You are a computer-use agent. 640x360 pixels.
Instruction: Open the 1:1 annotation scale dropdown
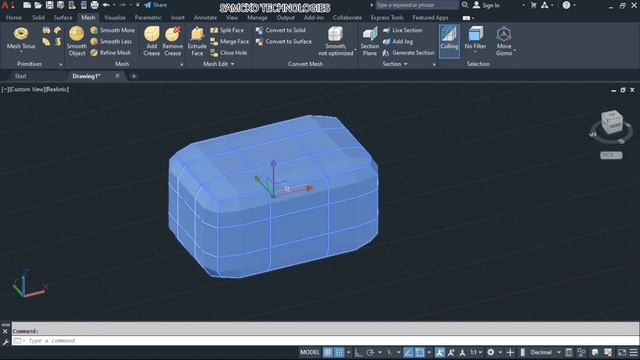476,352
